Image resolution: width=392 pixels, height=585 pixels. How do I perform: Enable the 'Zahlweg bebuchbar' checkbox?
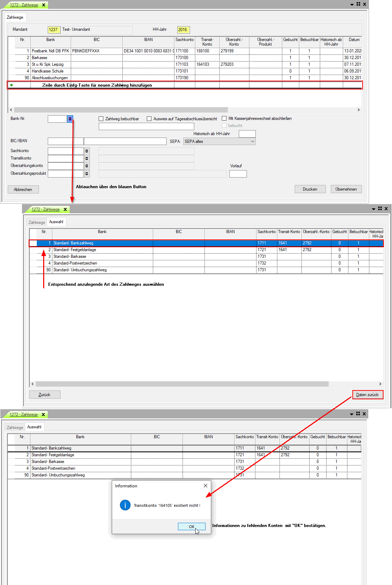click(x=101, y=119)
